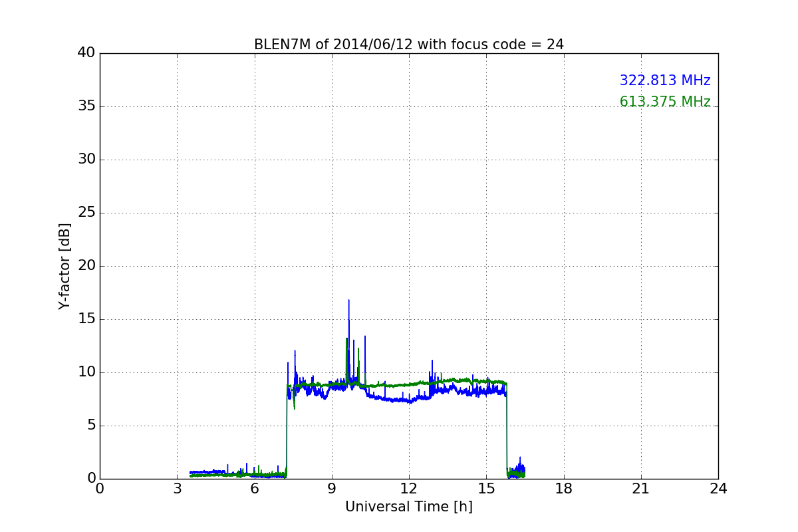The image size is (798, 532).
Task: Click the x-axis tick label 6
Action: click(255, 488)
